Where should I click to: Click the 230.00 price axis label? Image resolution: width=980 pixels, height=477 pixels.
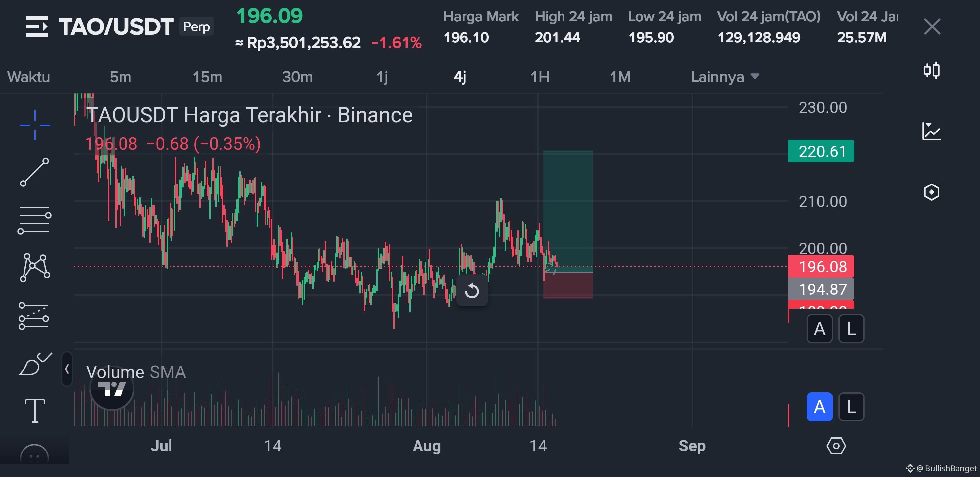coord(822,107)
